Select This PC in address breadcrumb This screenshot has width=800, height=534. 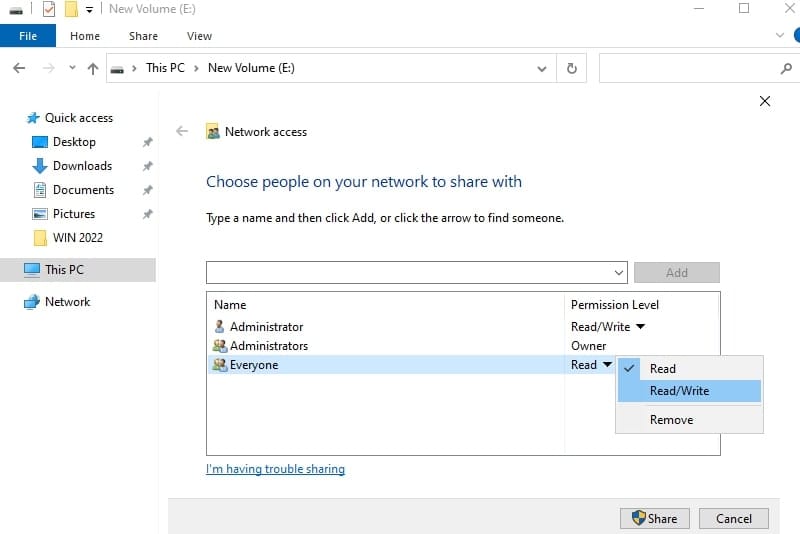[x=165, y=68]
